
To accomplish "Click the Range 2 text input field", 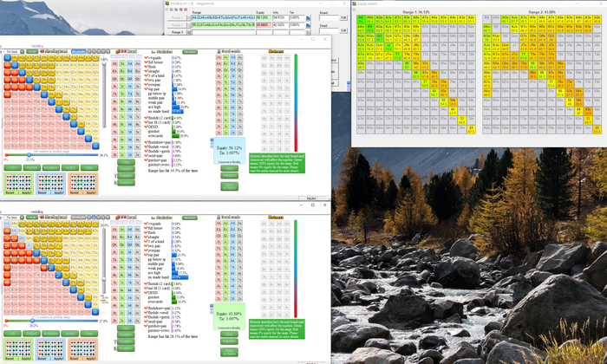I will click(x=224, y=25).
